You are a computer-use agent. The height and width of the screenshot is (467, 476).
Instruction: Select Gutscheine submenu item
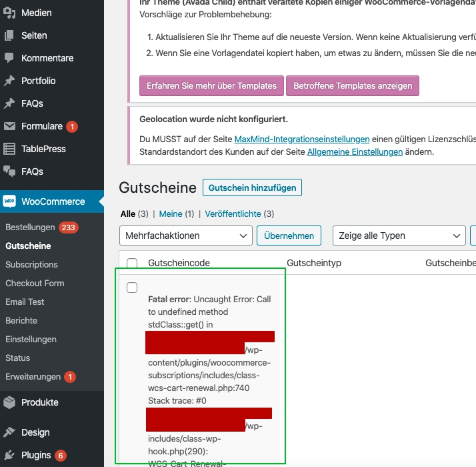[28, 246]
